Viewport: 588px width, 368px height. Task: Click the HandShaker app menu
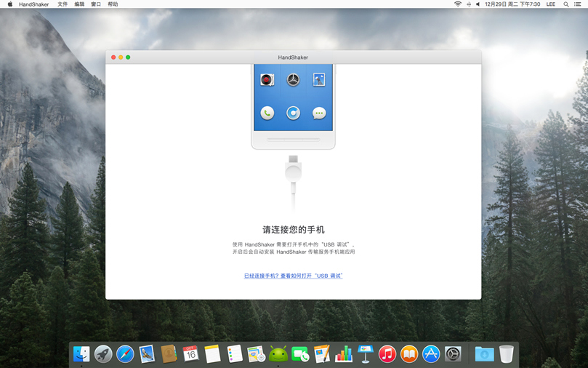point(34,4)
